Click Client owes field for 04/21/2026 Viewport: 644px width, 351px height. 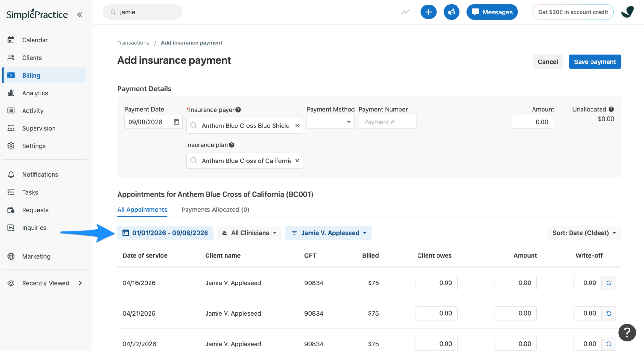[x=437, y=313]
